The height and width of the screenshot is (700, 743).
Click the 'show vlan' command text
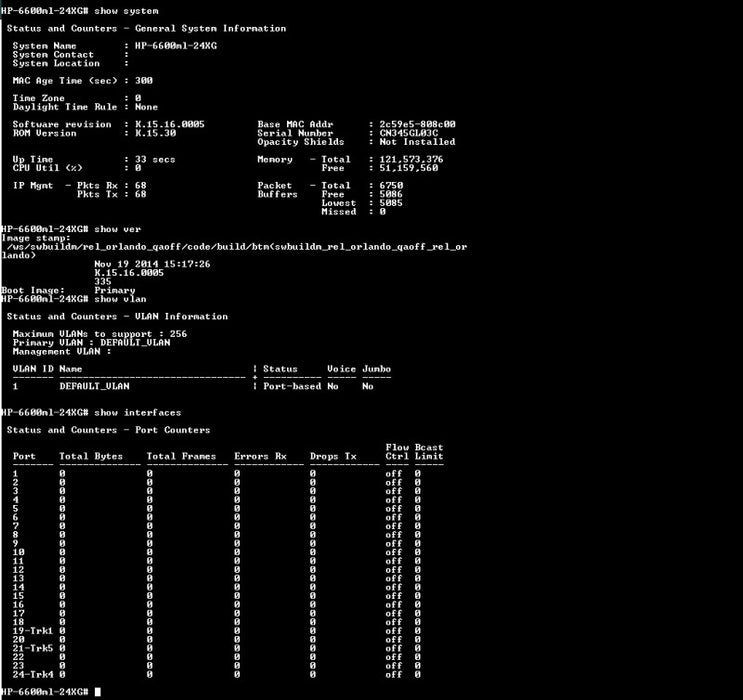tap(120, 299)
